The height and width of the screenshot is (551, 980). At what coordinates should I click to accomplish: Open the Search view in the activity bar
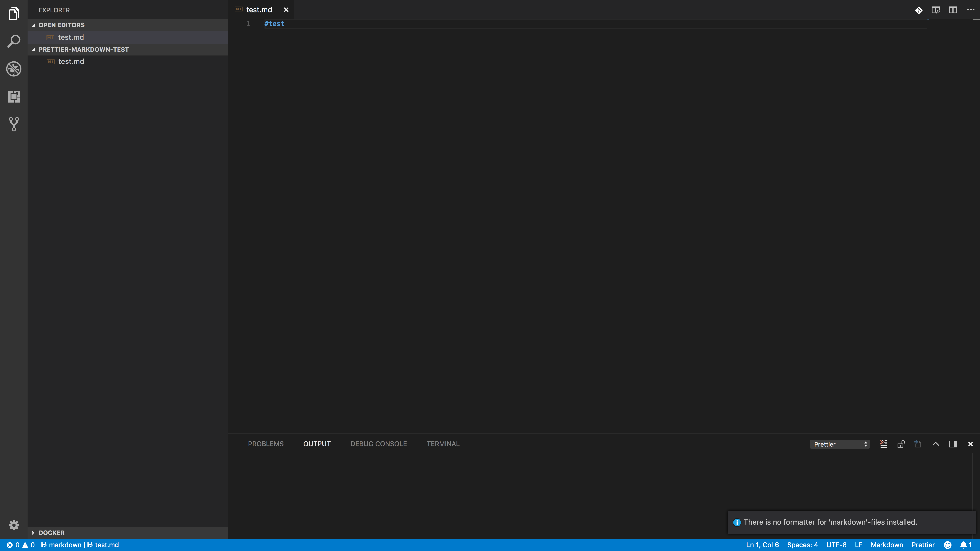(x=14, y=41)
